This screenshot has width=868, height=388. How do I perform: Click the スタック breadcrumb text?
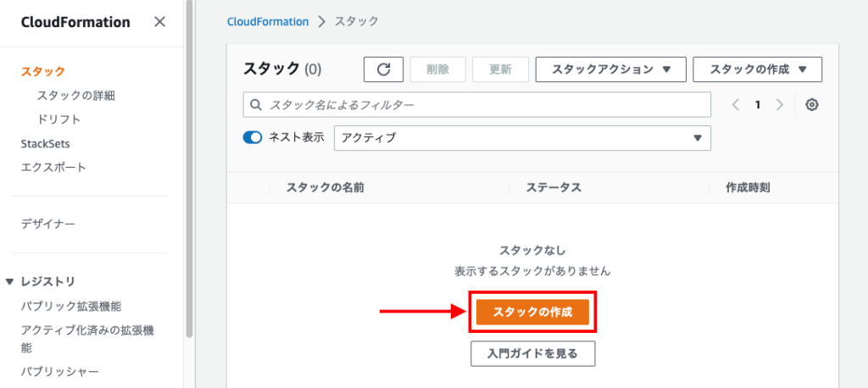tap(357, 21)
